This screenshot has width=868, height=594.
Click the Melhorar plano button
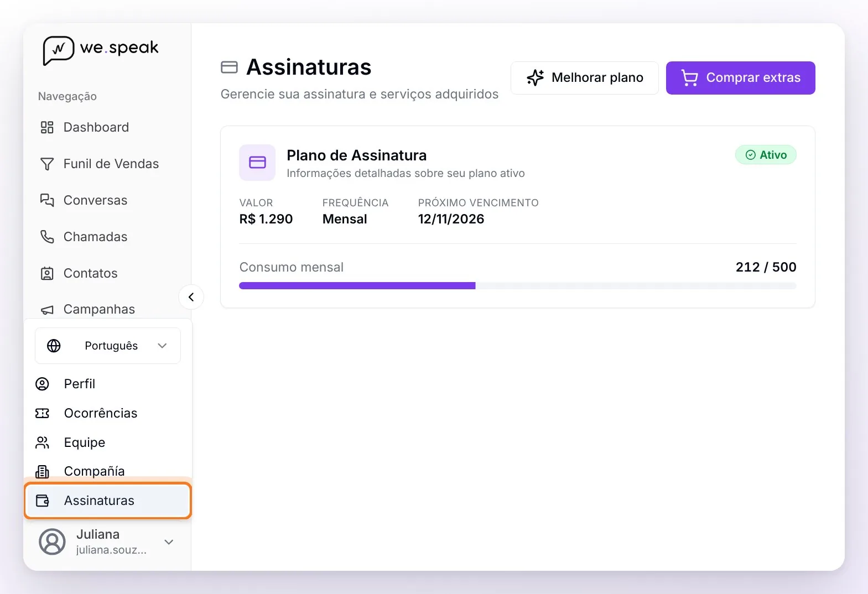(584, 77)
